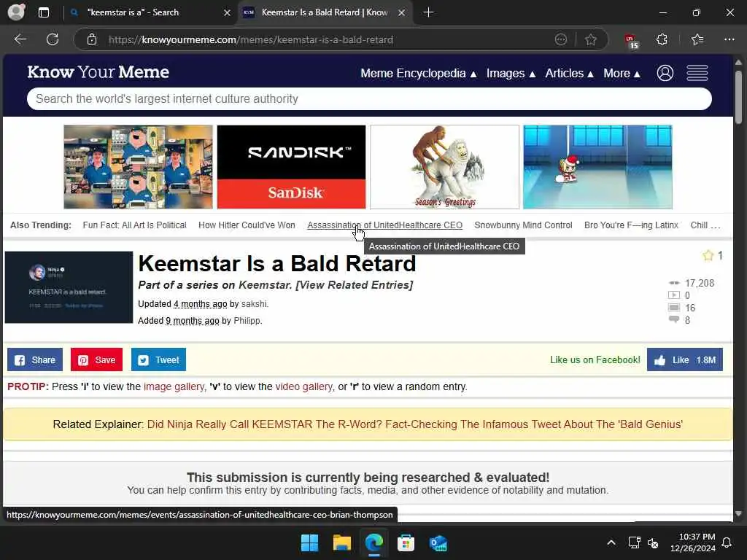
Task: View site information lock icon
Action: [91, 39]
